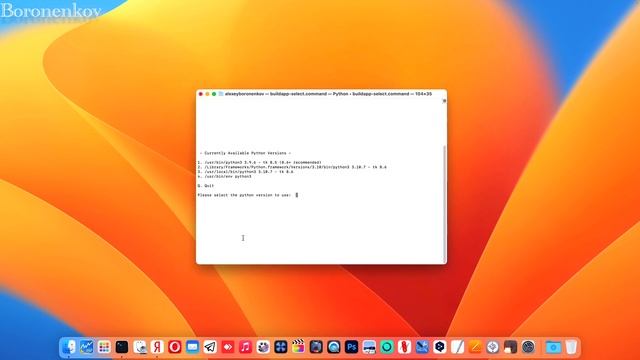640x360 pixels.
Task: Click option 1 /usr/bin/python3 3.9.6 line
Action: [x=259, y=162]
